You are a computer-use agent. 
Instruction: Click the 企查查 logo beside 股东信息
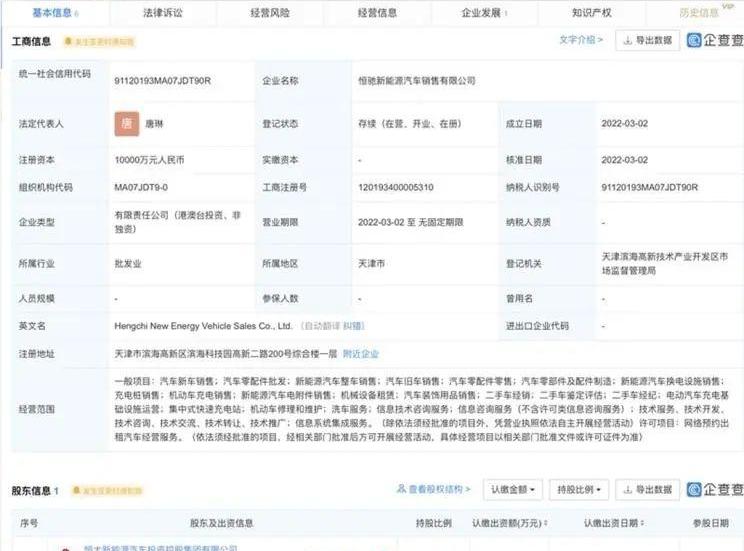pyautogui.click(x=716, y=489)
